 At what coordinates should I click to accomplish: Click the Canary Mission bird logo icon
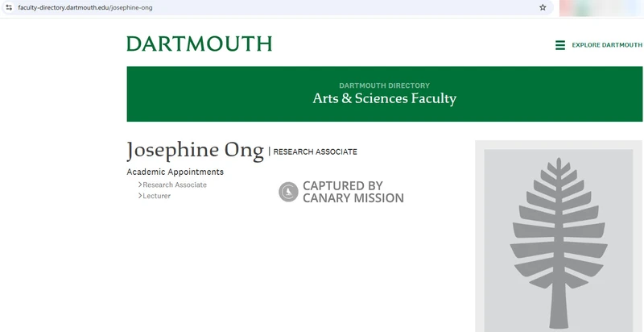(x=288, y=192)
